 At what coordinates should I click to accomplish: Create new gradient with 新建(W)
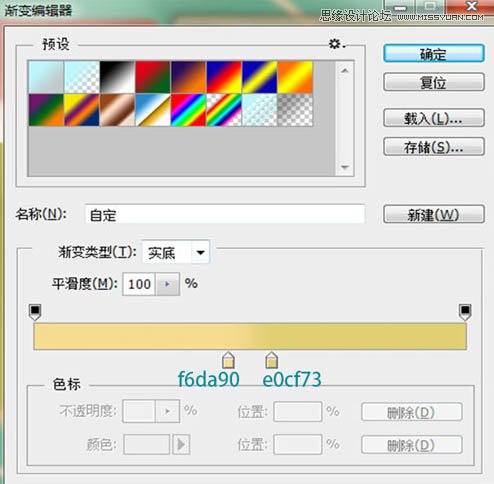pos(434,214)
